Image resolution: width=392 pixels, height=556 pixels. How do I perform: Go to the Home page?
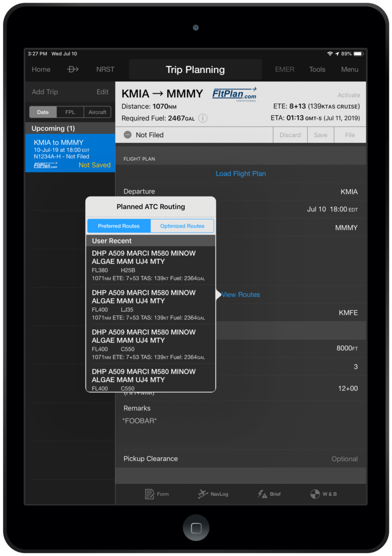pos(41,69)
